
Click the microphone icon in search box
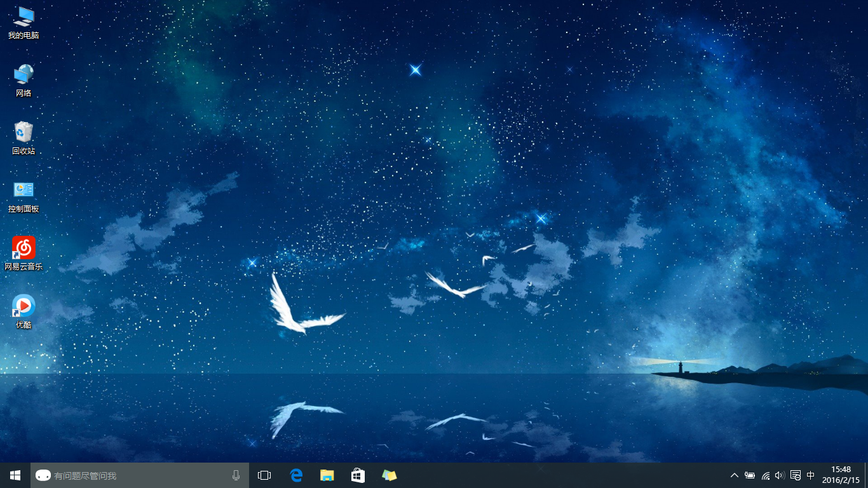(x=236, y=475)
